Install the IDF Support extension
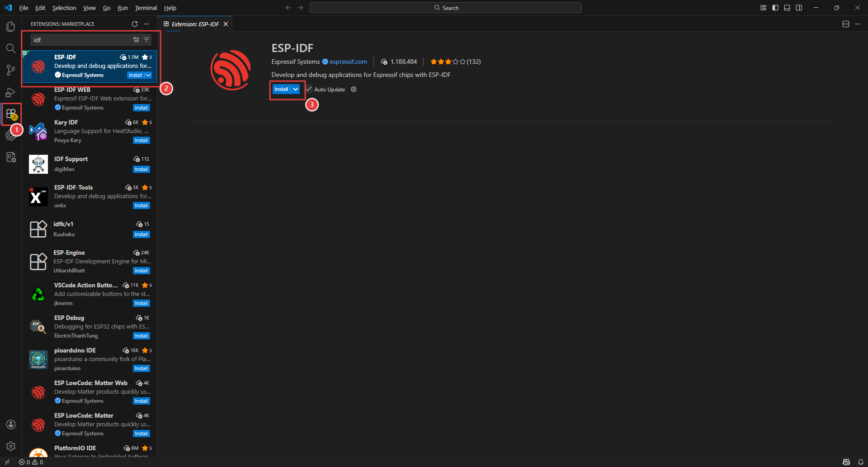Viewport: 868px width, 467px height. click(142, 169)
